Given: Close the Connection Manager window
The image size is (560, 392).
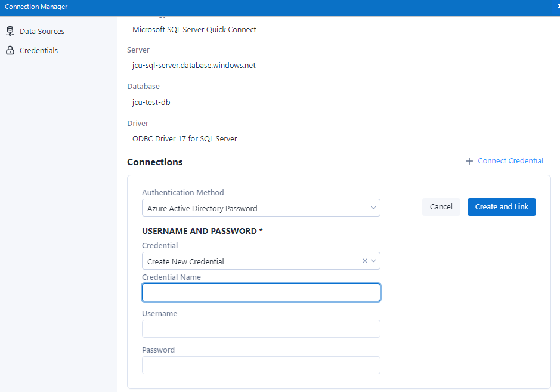Looking at the screenshot, I should point(557,7).
